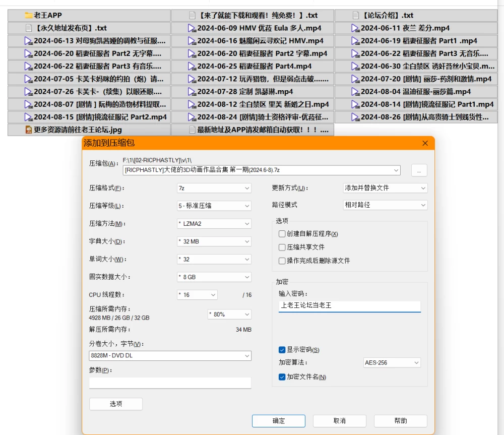This screenshot has height=435, width=504.
Task: Expand the 固实数据大小 8 GB dropdown
Action: click(x=214, y=277)
